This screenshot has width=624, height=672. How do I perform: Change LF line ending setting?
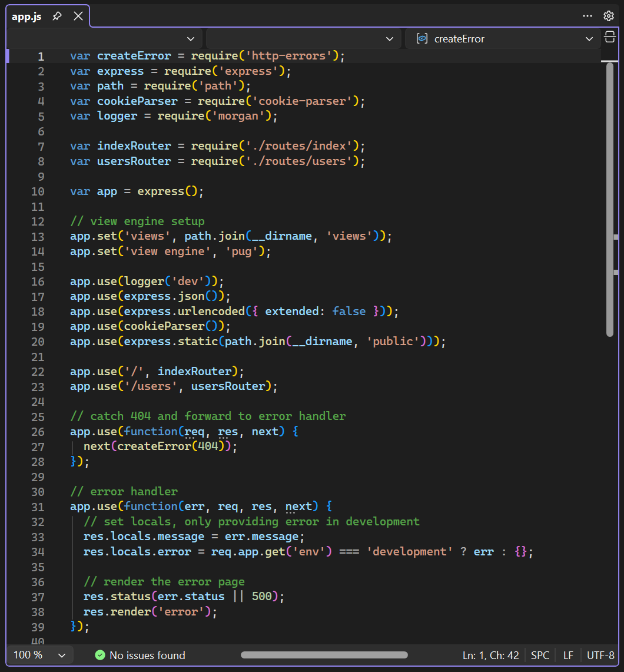(568, 656)
